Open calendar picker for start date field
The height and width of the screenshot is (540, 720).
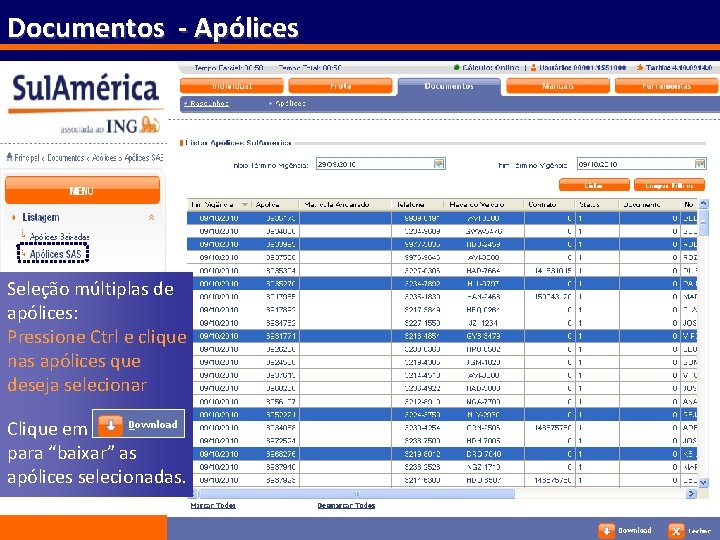pos(439,164)
